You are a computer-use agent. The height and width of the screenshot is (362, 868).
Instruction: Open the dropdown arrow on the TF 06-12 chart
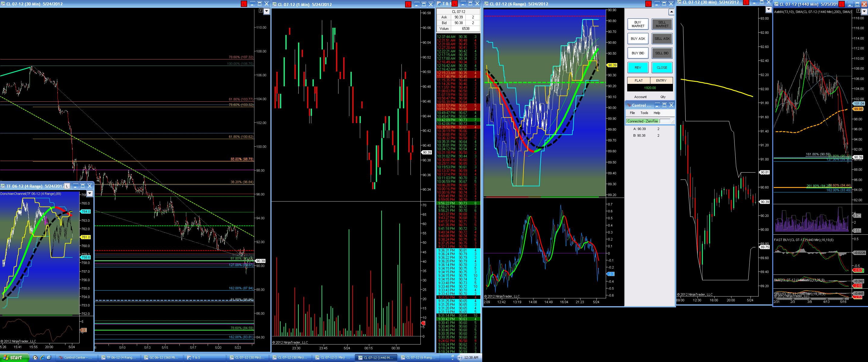click(90, 194)
